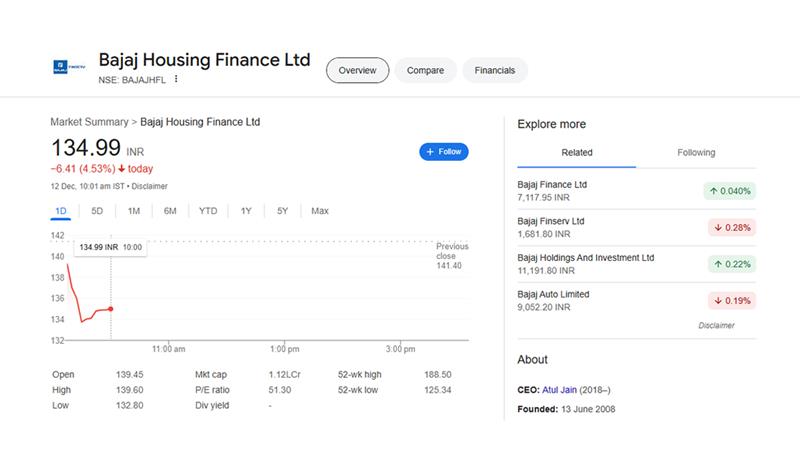Open the three-dot menu beside BAJAJHFL
This screenshot has width=800, height=450.
(176, 79)
